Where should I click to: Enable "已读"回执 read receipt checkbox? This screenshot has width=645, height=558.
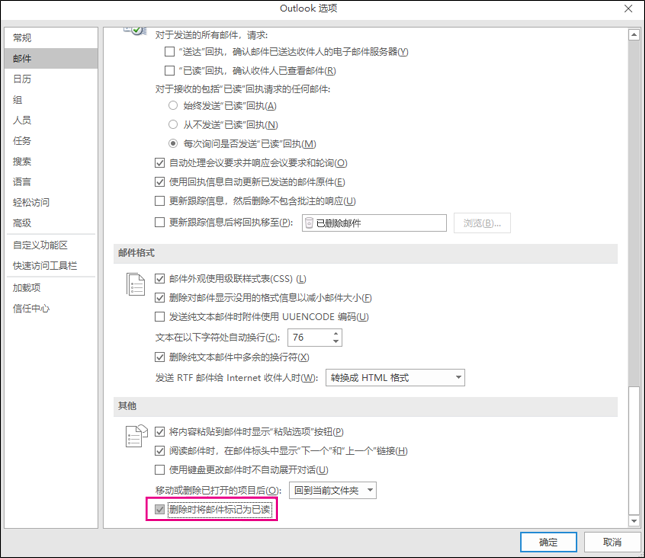169,71
